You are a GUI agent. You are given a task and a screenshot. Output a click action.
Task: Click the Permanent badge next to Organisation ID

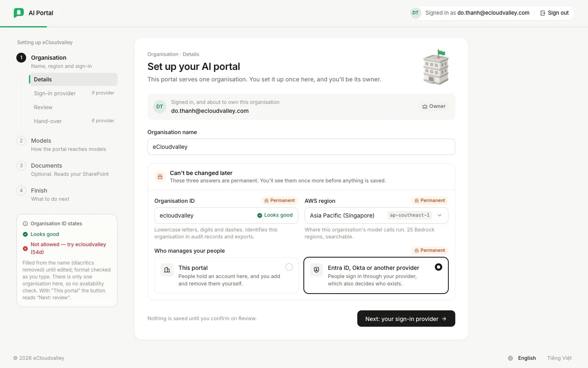pos(279,200)
